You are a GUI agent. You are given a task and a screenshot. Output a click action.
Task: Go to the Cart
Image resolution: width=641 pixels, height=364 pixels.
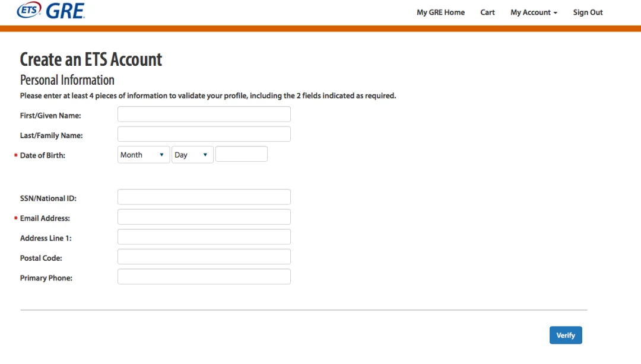[x=487, y=12]
